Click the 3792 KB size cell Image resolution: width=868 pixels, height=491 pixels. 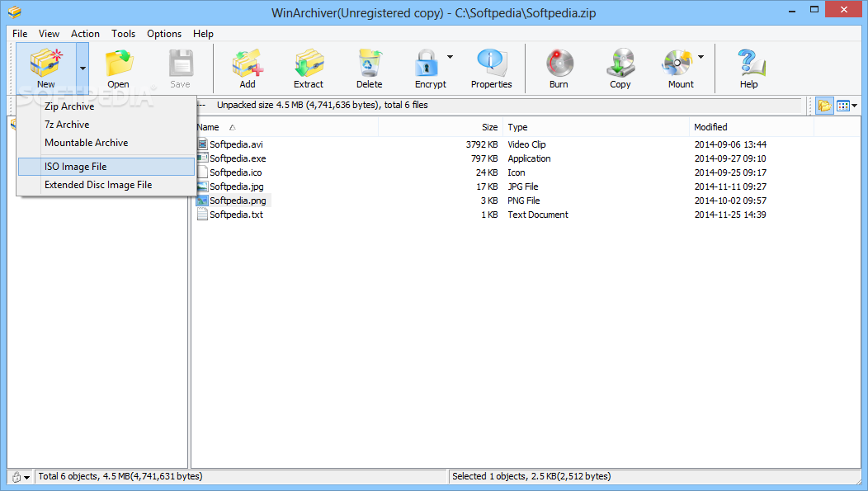point(482,144)
